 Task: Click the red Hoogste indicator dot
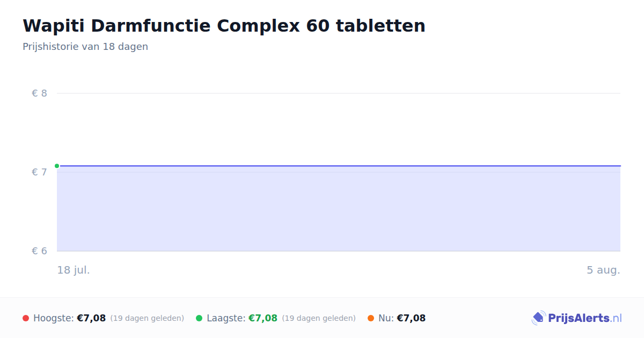pos(26,318)
